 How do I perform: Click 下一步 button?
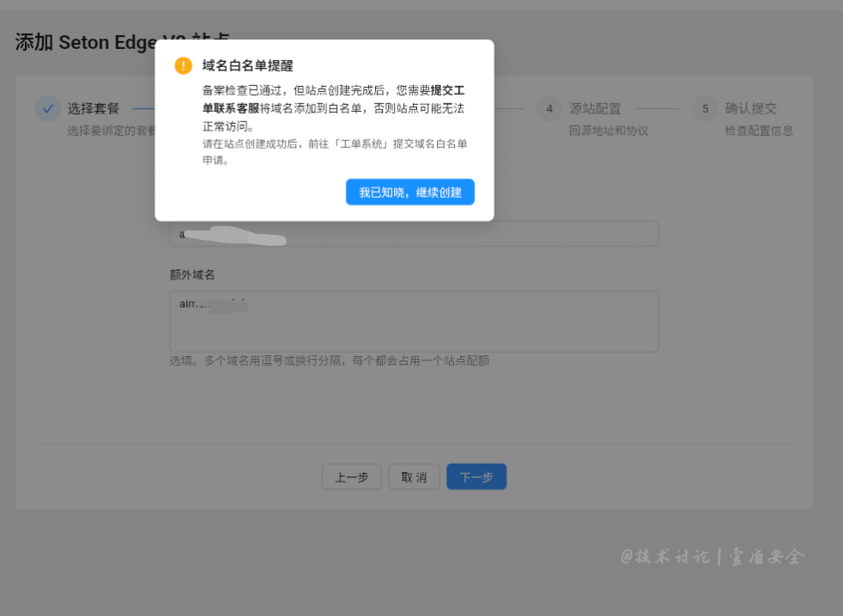click(x=477, y=477)
